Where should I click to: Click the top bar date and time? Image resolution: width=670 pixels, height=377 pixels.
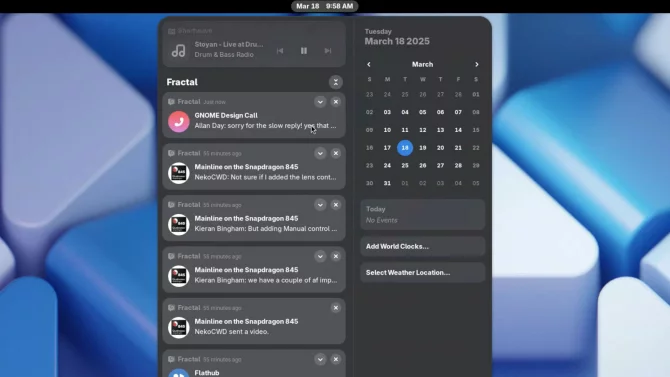[x=325, y=6]
